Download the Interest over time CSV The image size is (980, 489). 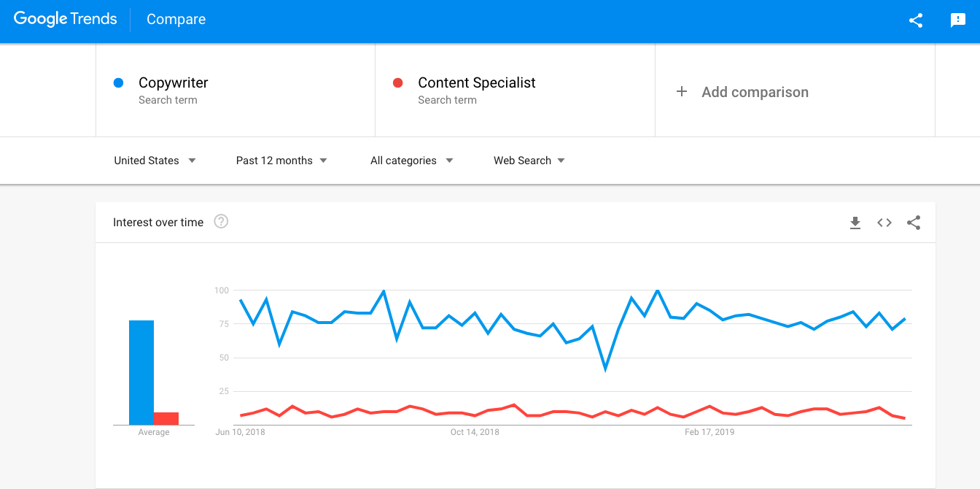coord(855,223)
